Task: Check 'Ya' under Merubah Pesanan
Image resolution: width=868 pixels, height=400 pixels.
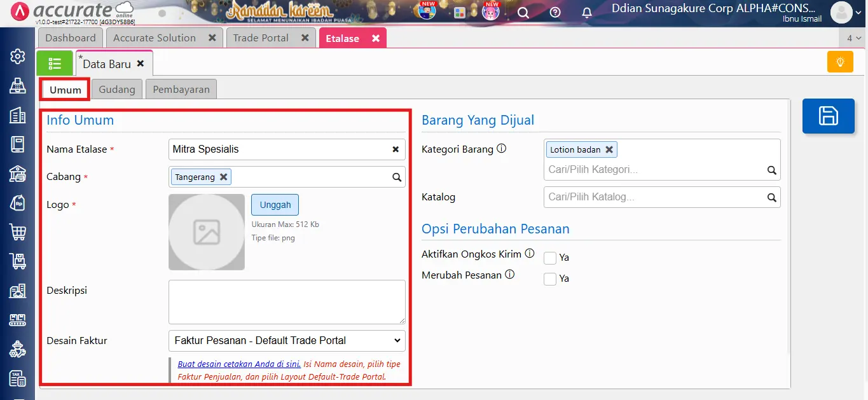Action: click(549, 279)
